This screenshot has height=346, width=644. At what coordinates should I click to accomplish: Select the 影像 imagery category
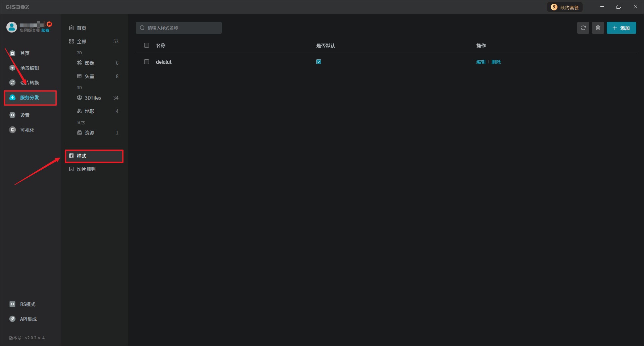pyautogui.click(x=89, y=63)
